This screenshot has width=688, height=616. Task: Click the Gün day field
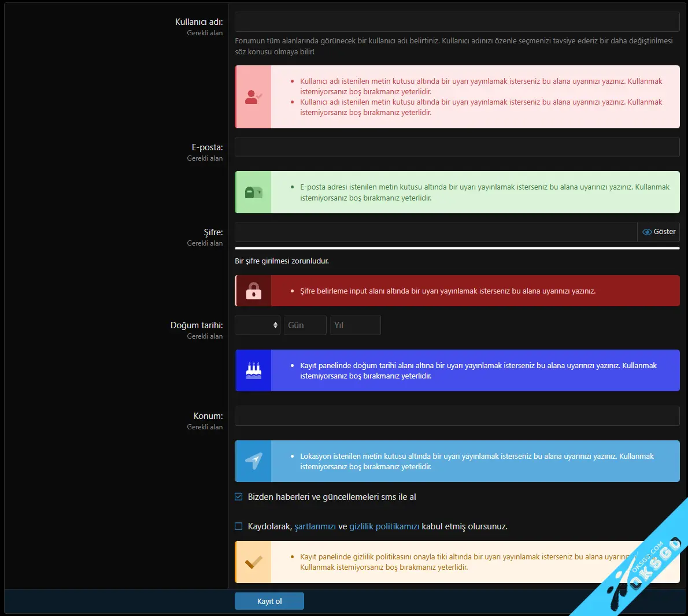click(305, 325)
